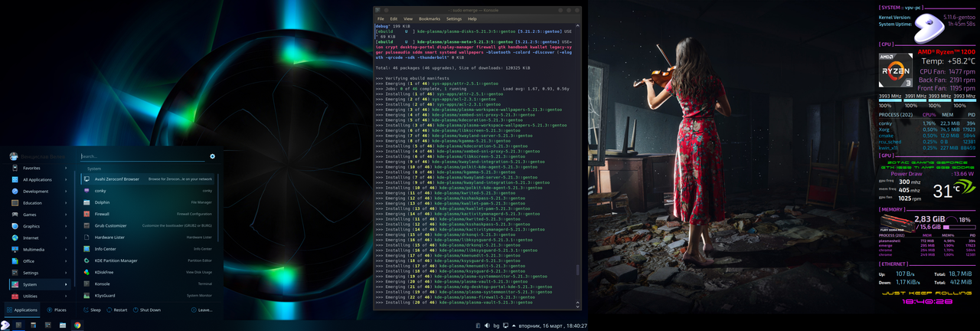Open KSysGuard system monitor entry
Screen dimensions: 980x331
[x=149, y=295]
